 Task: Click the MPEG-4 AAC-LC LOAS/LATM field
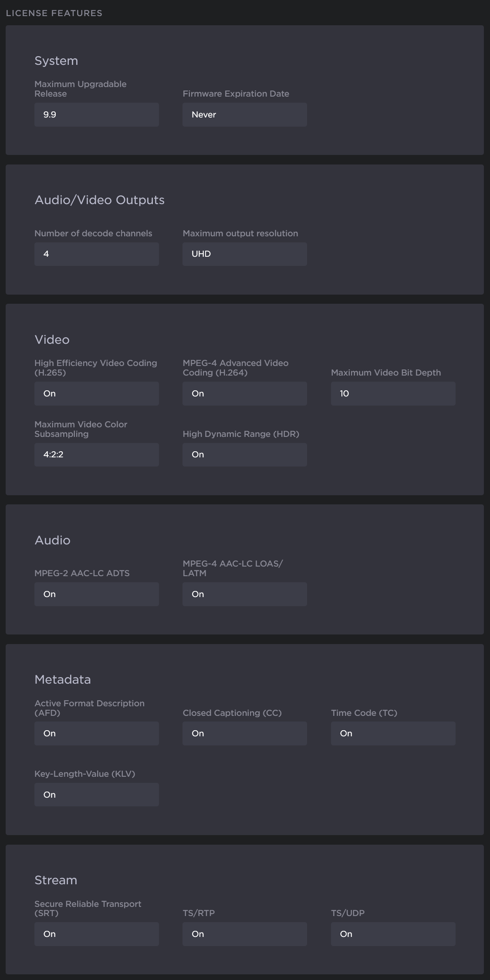[x=244, y=594]
